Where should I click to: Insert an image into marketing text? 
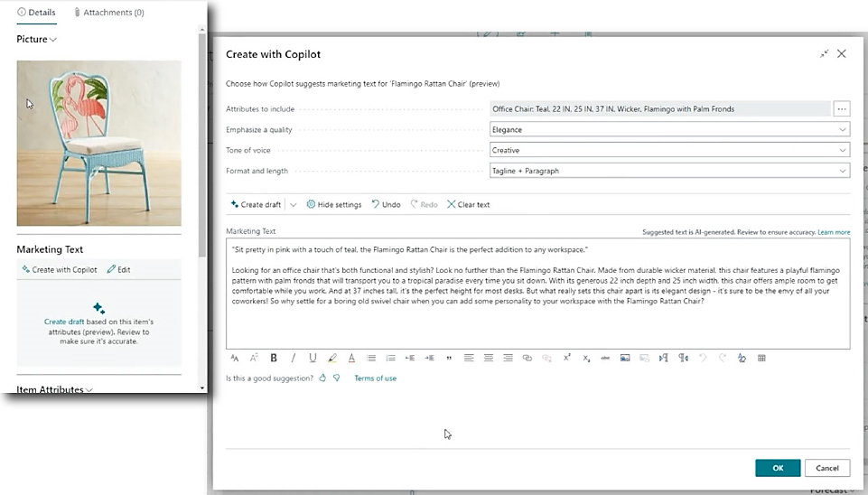coord(624,359)
